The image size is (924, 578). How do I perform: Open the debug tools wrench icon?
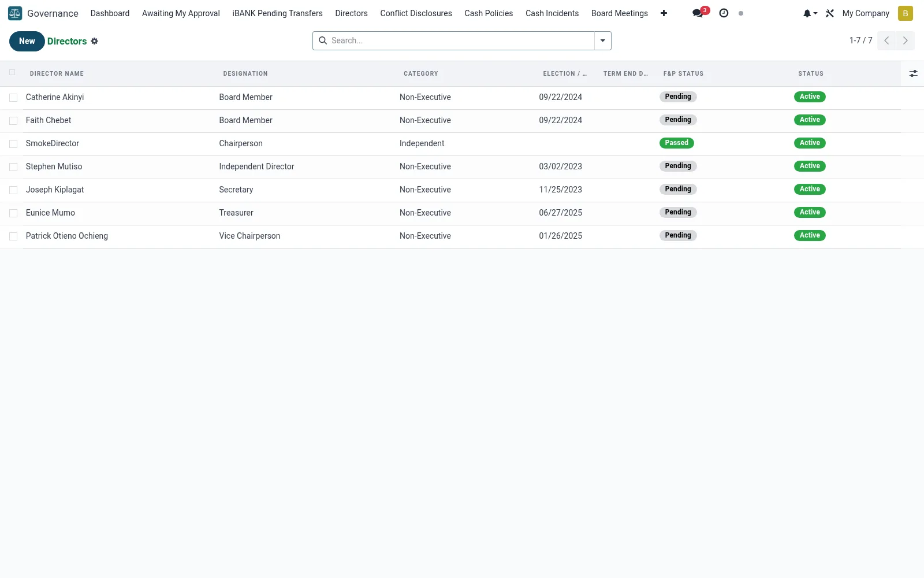(x=830, y=13)
